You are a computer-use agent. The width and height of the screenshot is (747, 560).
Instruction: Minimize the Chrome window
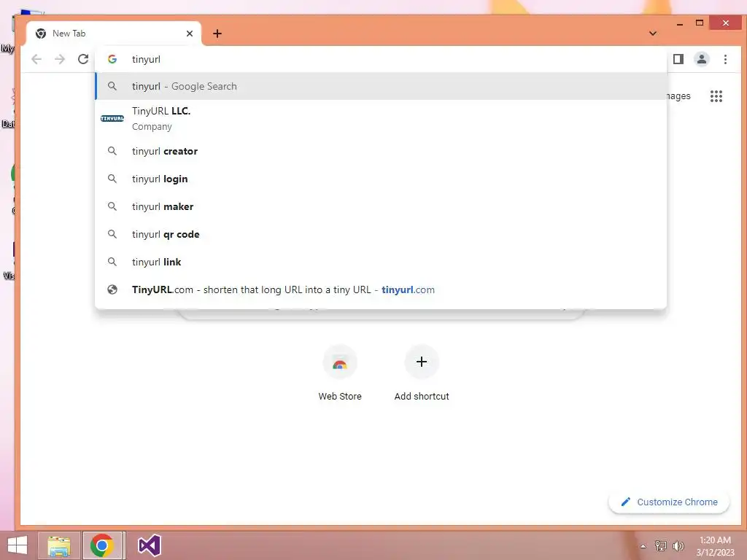[680, 23]
